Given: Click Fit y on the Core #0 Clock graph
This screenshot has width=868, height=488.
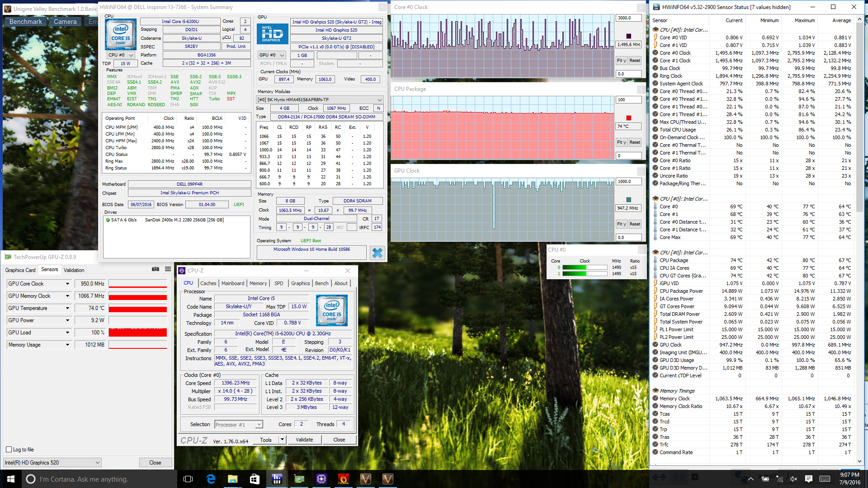Looking at the screenshot, I should (621, 61).
